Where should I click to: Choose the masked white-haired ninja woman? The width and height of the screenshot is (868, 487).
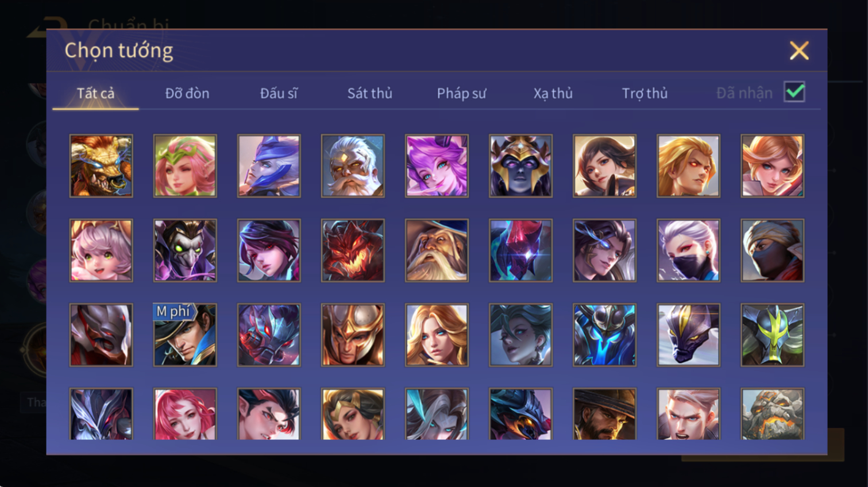[688, 250]
